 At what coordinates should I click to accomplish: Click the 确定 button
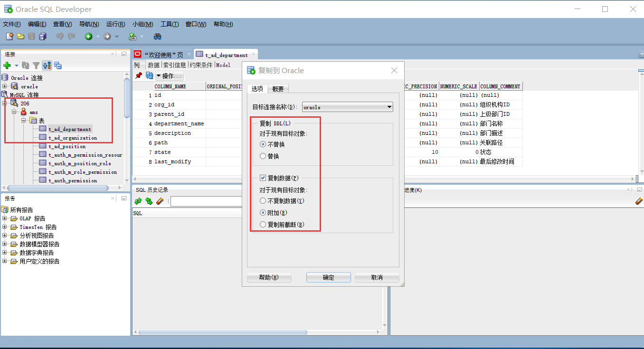[329, 277]
